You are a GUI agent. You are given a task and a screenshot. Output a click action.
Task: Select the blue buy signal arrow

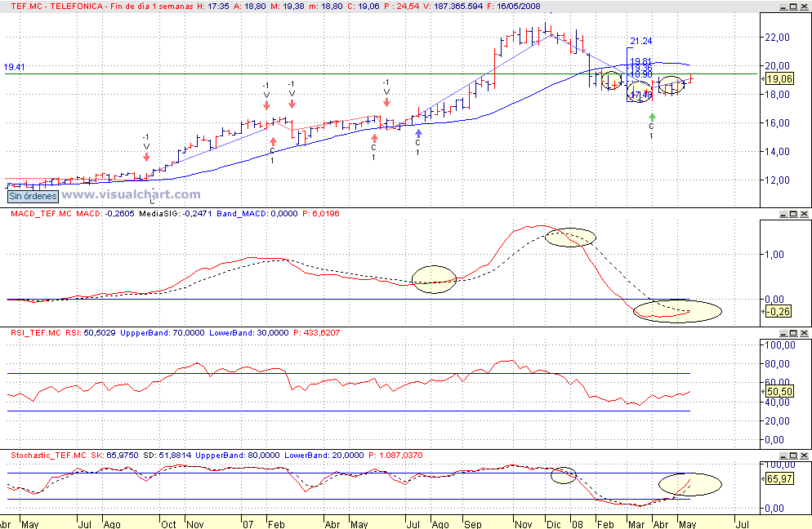point(418,134)
